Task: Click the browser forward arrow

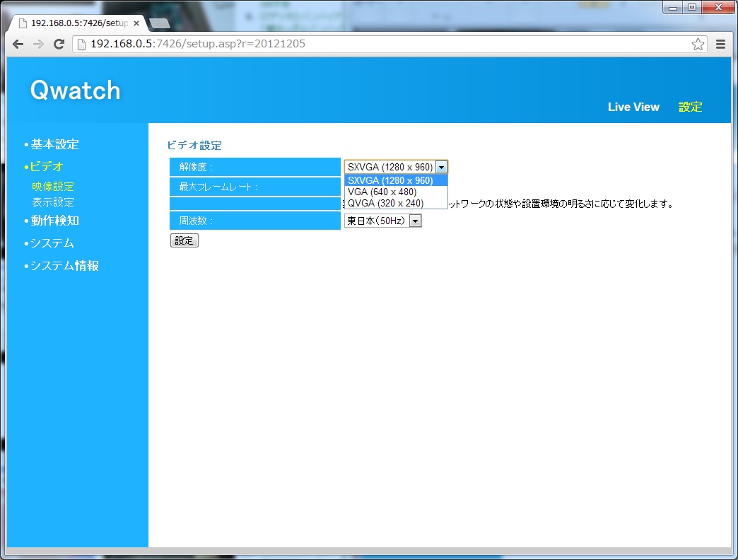Action: click(x=39, y=45)
